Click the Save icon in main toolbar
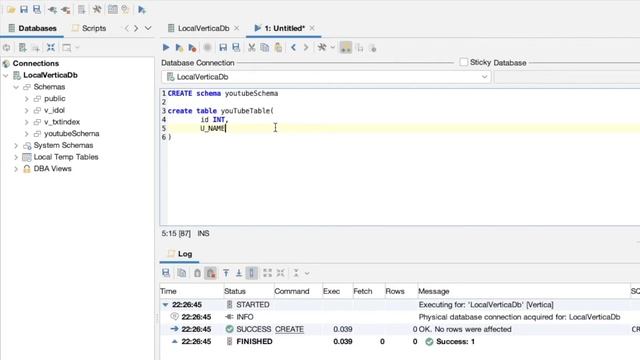This screenshot has width=640, height=360. pos(24,9)
